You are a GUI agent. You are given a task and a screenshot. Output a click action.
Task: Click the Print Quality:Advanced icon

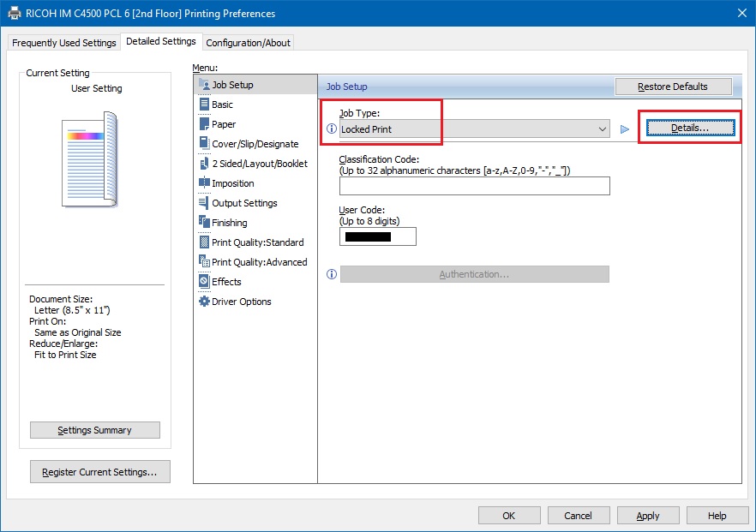(x=204, y=261)
